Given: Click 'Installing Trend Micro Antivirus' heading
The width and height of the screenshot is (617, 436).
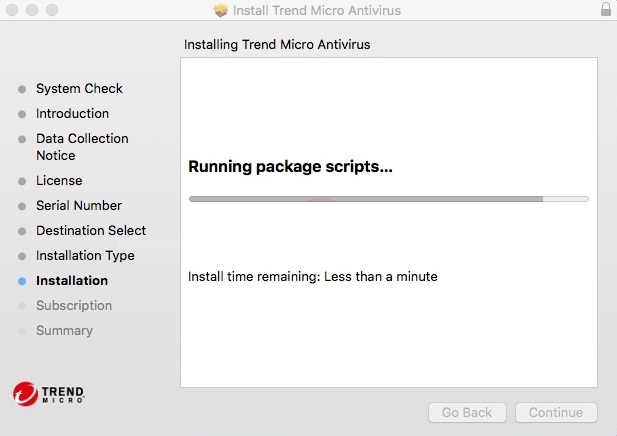Looking at the screenshot, I should 277,44.
